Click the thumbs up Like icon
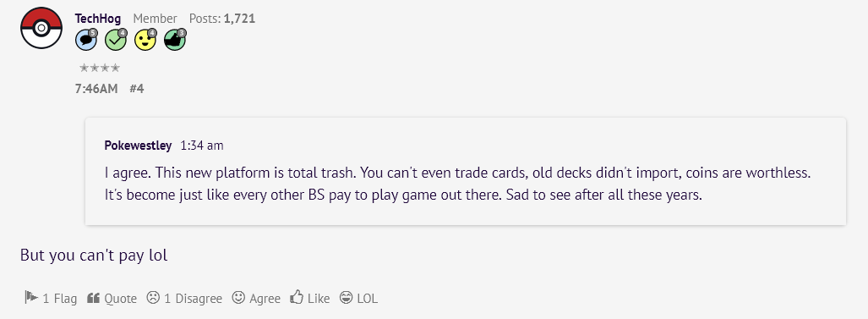 pos(297,297)
